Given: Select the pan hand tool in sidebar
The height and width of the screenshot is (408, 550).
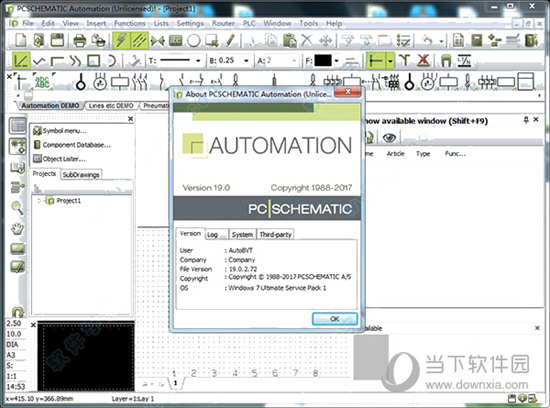Looking at the screenshot, I should (17, 229).
